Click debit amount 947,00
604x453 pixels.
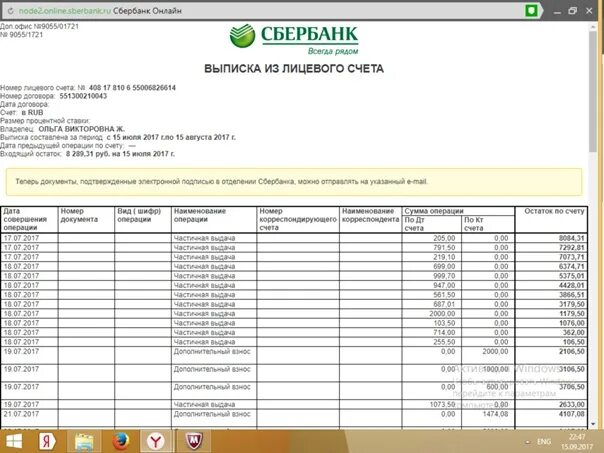pos(444,285)
